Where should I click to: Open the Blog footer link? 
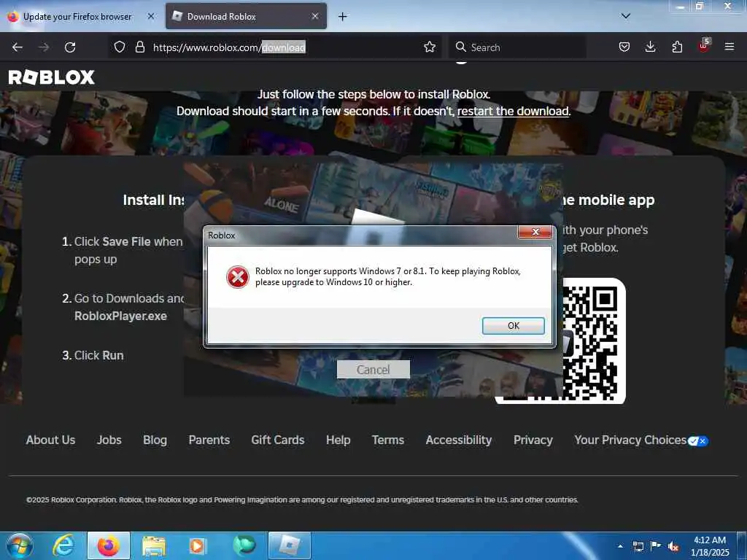155,440
